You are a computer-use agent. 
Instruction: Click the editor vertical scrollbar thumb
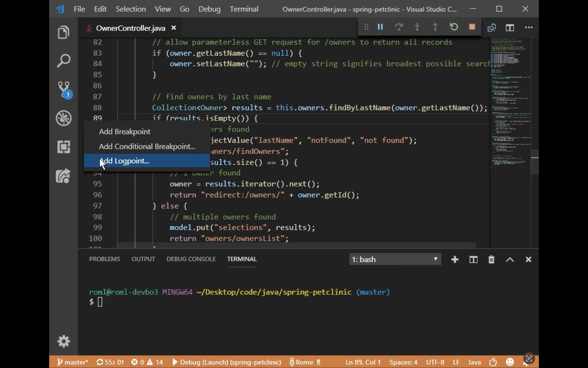click(x=535, y=162)
